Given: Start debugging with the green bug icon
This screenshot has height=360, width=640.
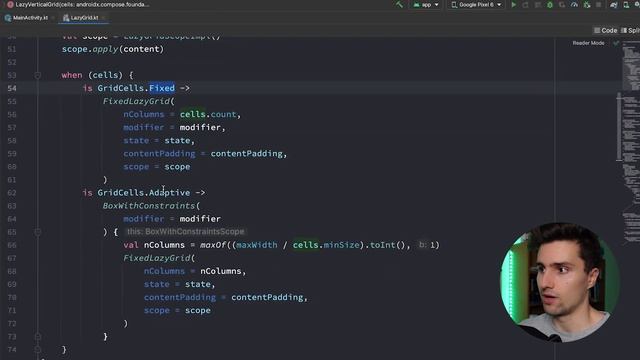Looking at the screenshot, I should click(550, 5).
